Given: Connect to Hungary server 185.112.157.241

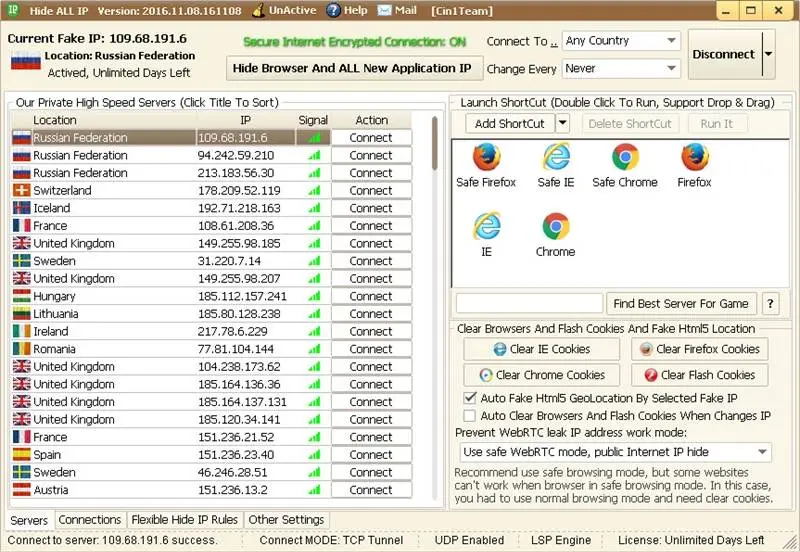Looking at the screenshot, I should (371, 296).
